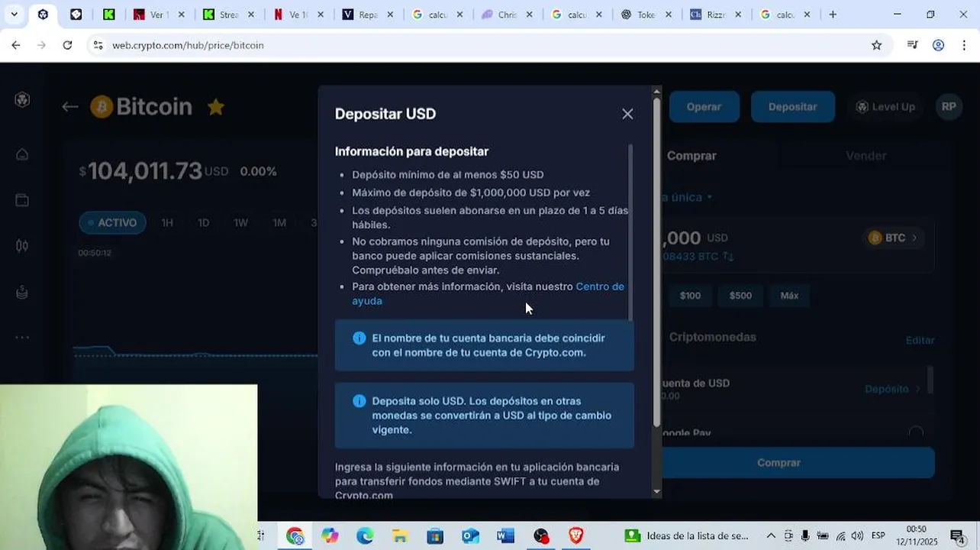This screenshot has height=550, width=980.
Task: Choose the $100 quick amount
Action: tap(690, 296)
